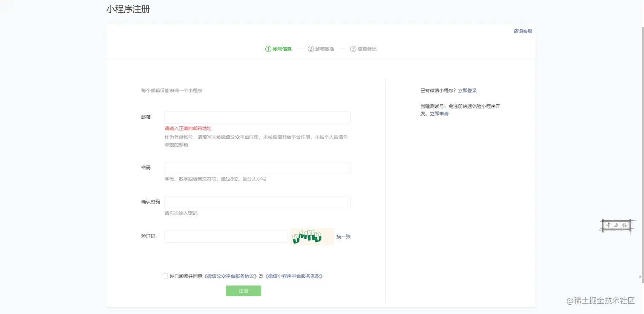This screenshot has height=314, width=644.
Task: Click the 验证码 captcha input box
Action: (x=226, y=237)
